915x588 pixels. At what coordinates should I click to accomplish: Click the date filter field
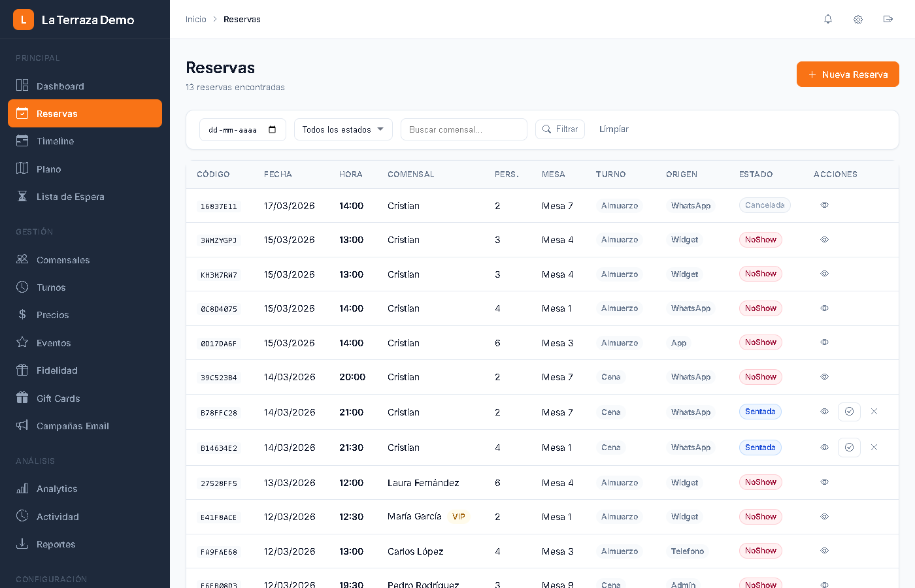[242, 129]
